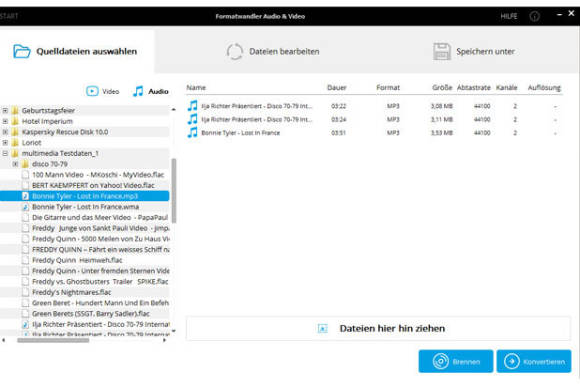Select Freddy's Nightmares.flac
Viewport: 580px width, 388px height.
pos(71,292)
